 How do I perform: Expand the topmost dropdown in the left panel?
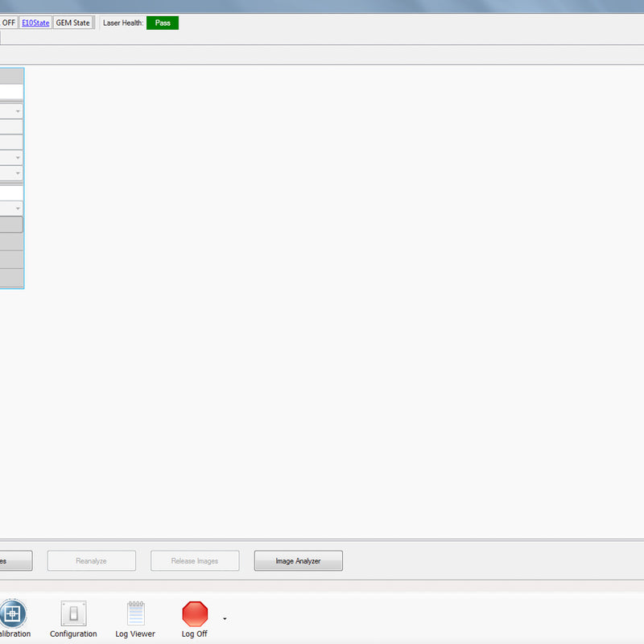pos(18,111)
